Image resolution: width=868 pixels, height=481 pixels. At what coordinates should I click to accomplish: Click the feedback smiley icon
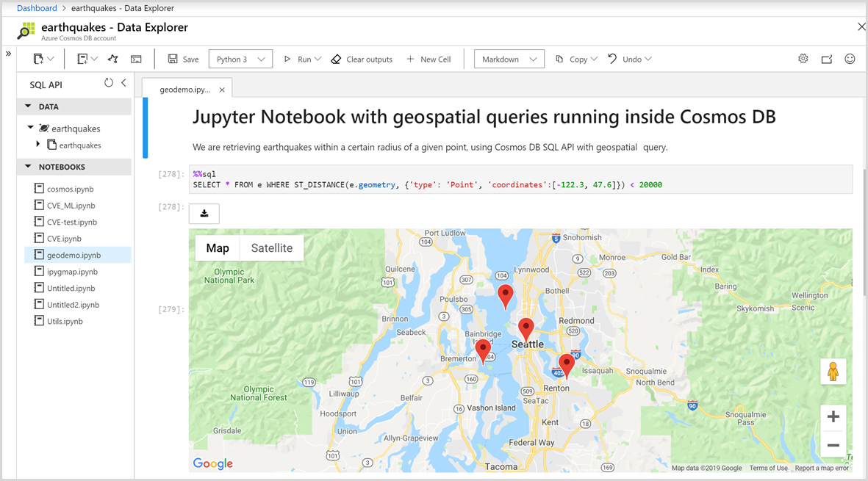pyautogui.click(x=850, y=59)
